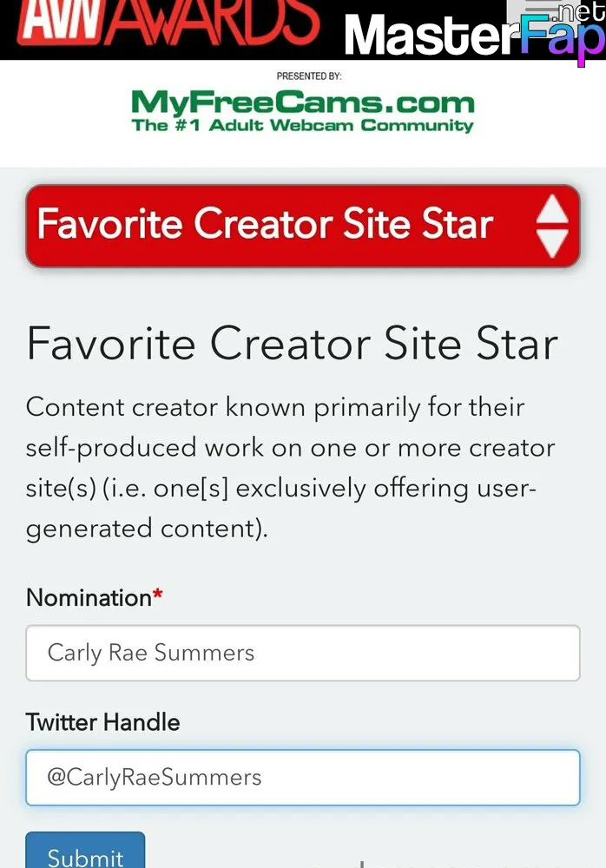Expand the red Favorite Creator Site Star dropdown
Screen dimensions: 606x868
click(x=302, y=226)
